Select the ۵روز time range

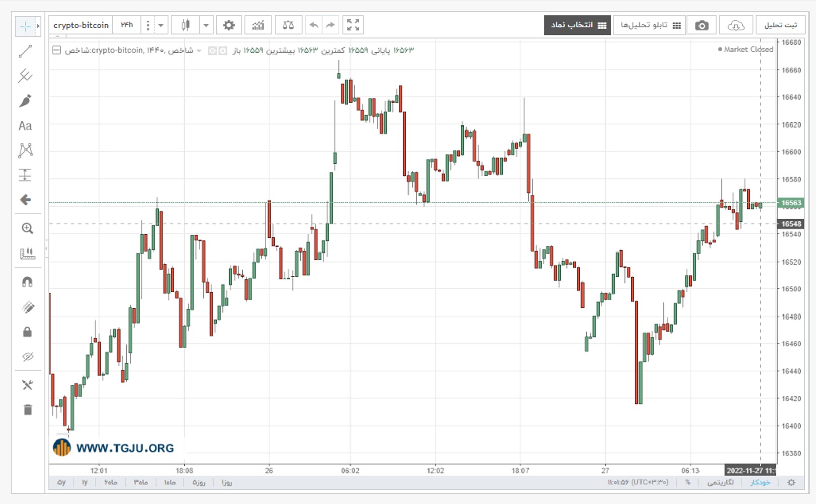pyautogui.click(x=199, y=482)
